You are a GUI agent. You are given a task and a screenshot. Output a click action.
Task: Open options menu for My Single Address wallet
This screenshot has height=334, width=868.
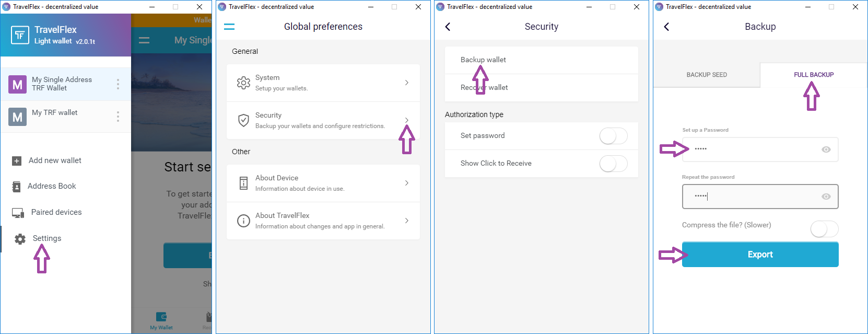(118, 84)
